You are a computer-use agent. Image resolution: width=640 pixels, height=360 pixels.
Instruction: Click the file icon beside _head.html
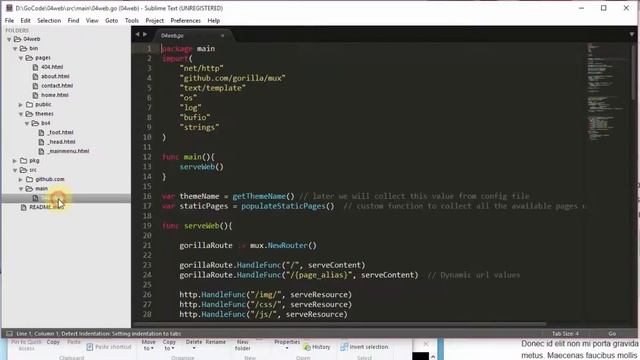(x=41, y=142)
